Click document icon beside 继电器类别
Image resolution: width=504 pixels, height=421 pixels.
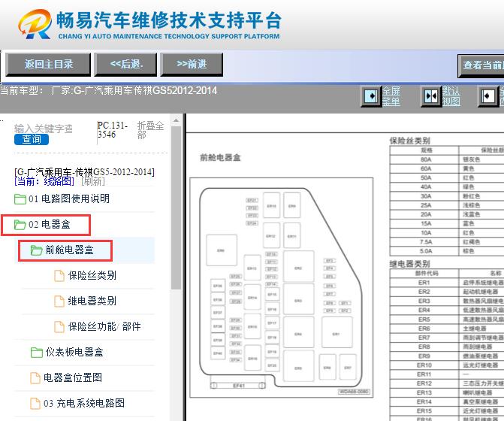(x=59, y=301)
